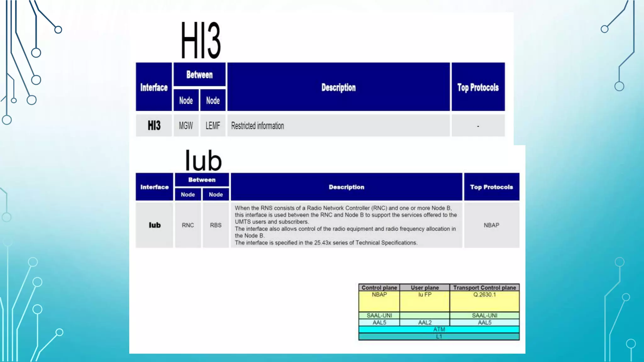Click the Iub section heading
This screenshot has width=644, height=362.
203,160
